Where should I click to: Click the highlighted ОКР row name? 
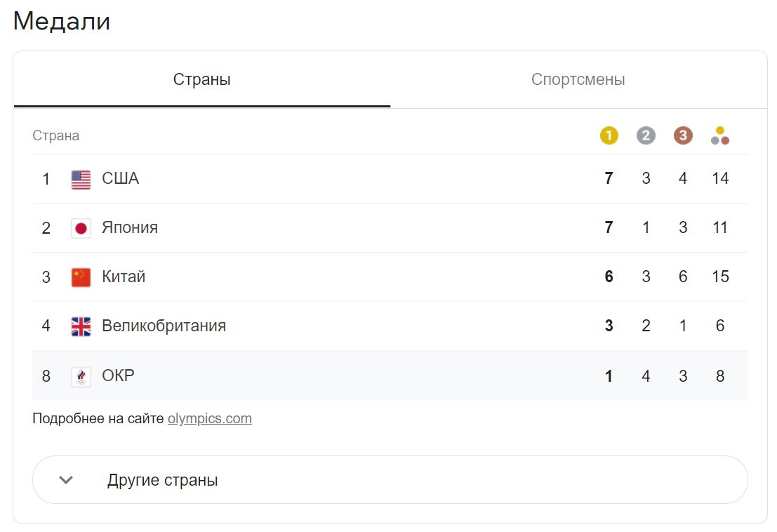[x=118, y=375]
